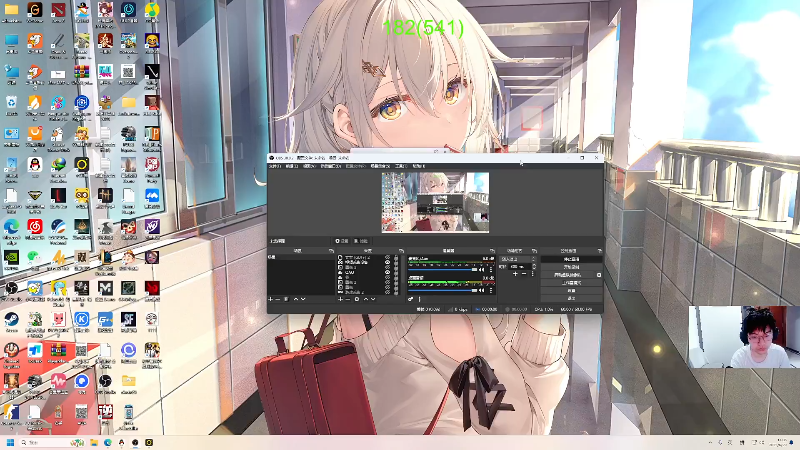Image resolution: width=800 pixels, height=450 pixels.
Task: Open the Windows Start button
Action: 10,442
